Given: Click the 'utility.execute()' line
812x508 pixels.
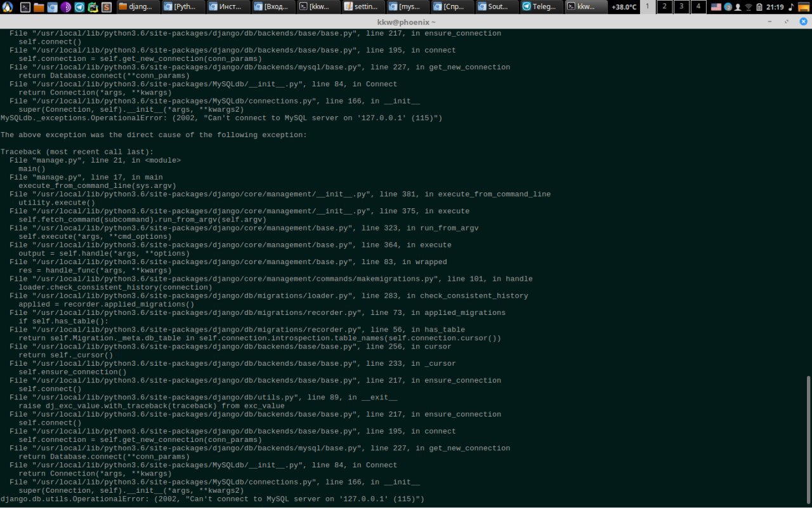Looking at the screenshot, I should point(56,203).
